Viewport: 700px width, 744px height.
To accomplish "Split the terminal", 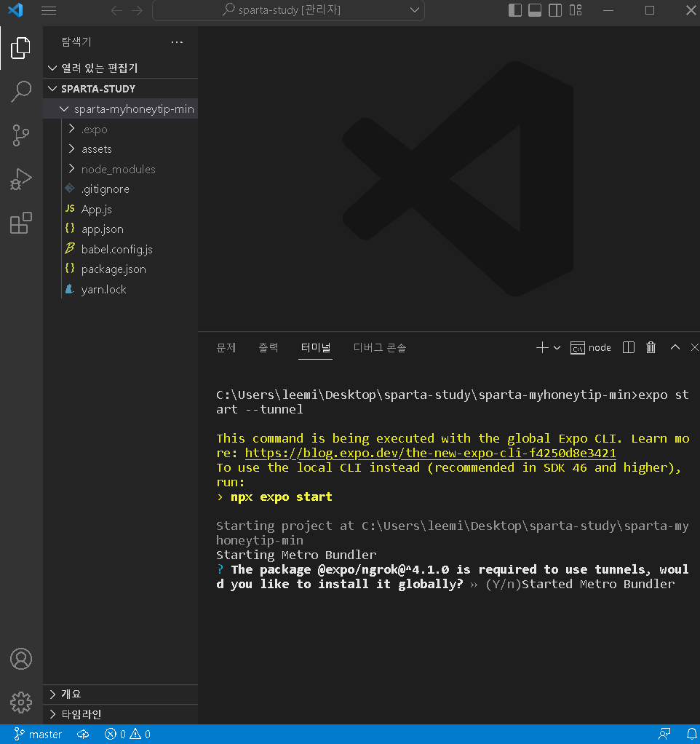I will click(x=629, y=348).
